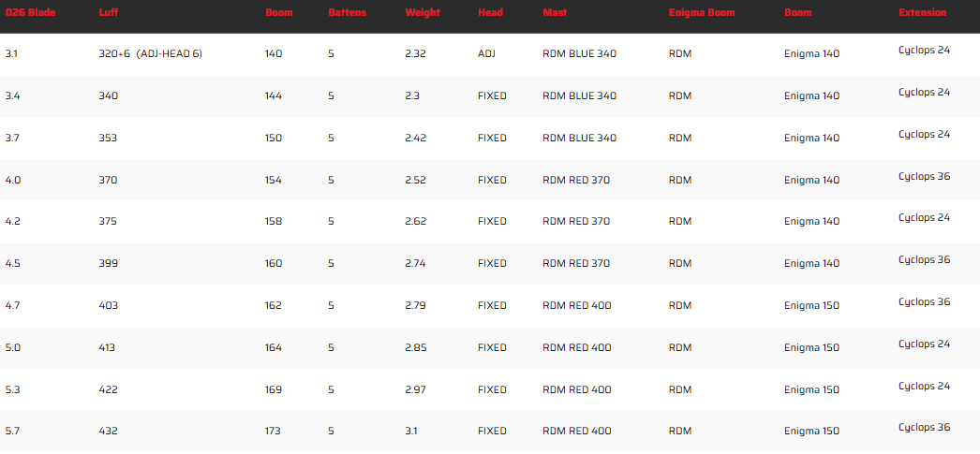Click luff value 340
980x454 pixels.
pyautogui.click(x=108, y=96)
